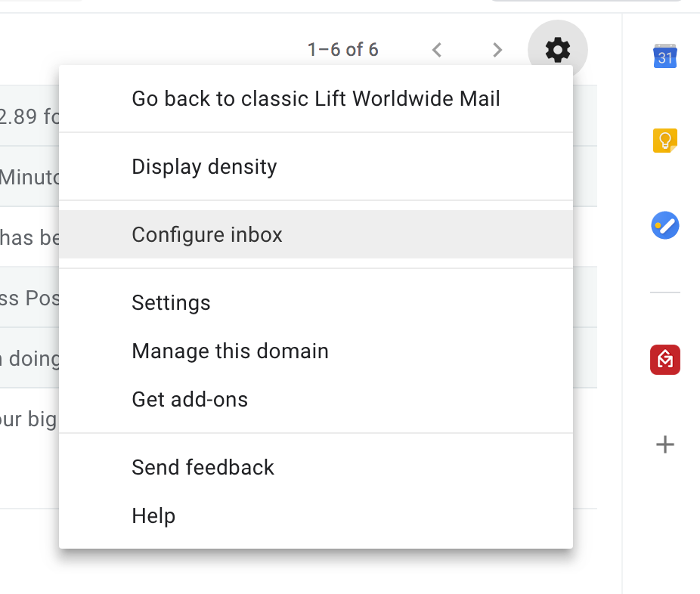Image resolution: width=700 pixels, height=594 pixels.
Task: Click Send feedback menu item
Action: pyautogui.click(x=316, y=467)
